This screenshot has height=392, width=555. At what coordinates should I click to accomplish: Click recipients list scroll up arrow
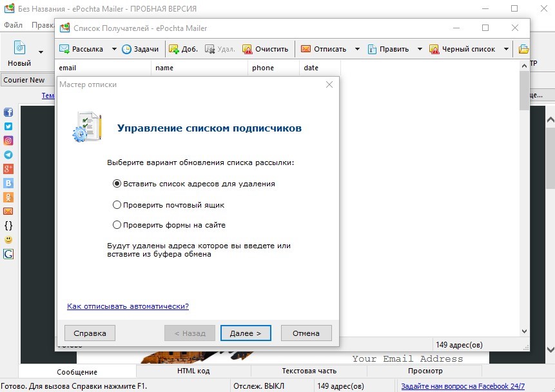pos(524,66)
